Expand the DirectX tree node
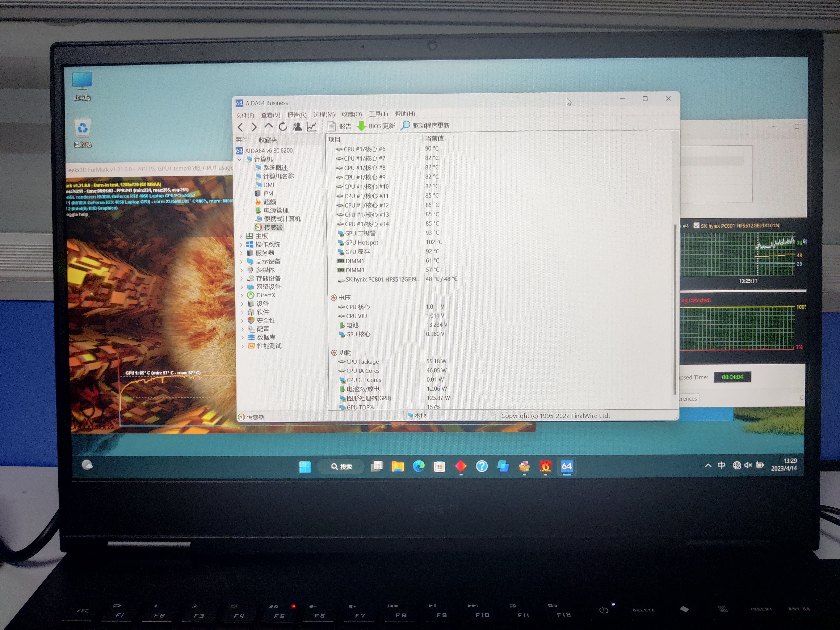The image size is (840, 630). 242,295
